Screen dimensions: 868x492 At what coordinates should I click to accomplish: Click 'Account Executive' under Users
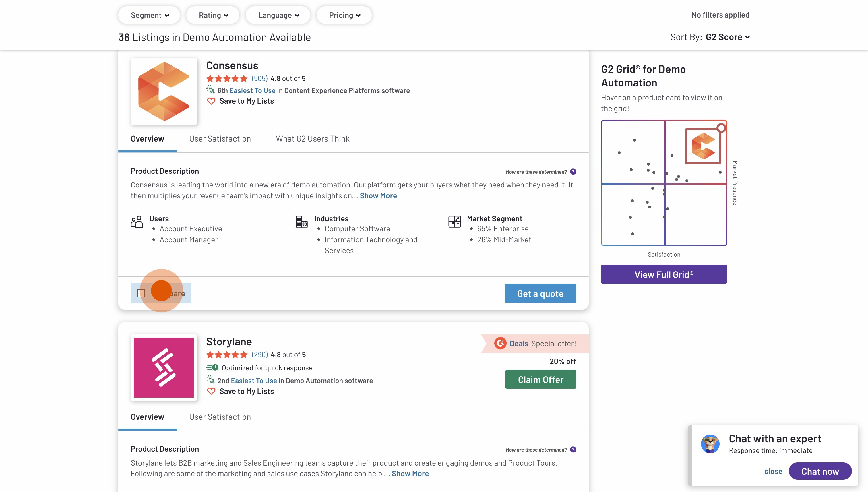tap(191, 229)
